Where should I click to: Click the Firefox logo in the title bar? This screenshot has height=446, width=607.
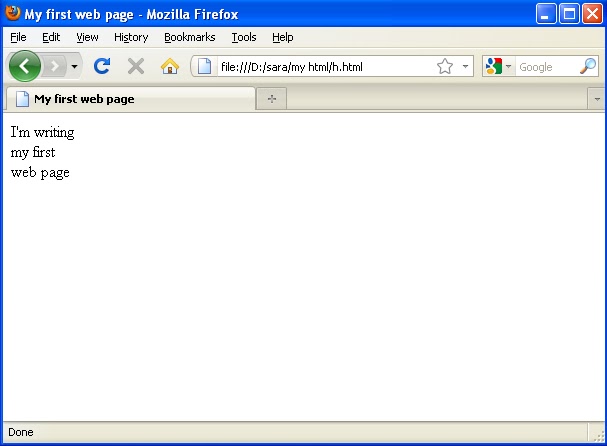pyautogui.click(x=13, y=14)
